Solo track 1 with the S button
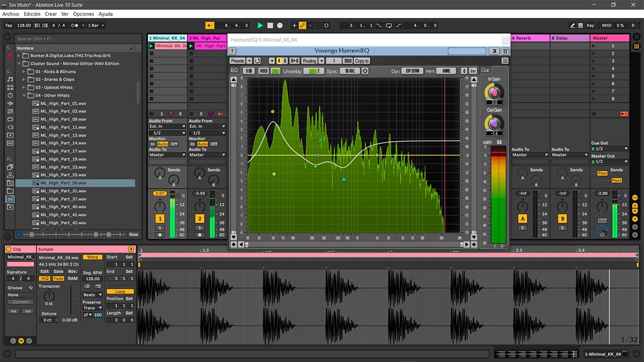This screenshot has width=644, height=362. pyautogui.click(x=160, y=228)
